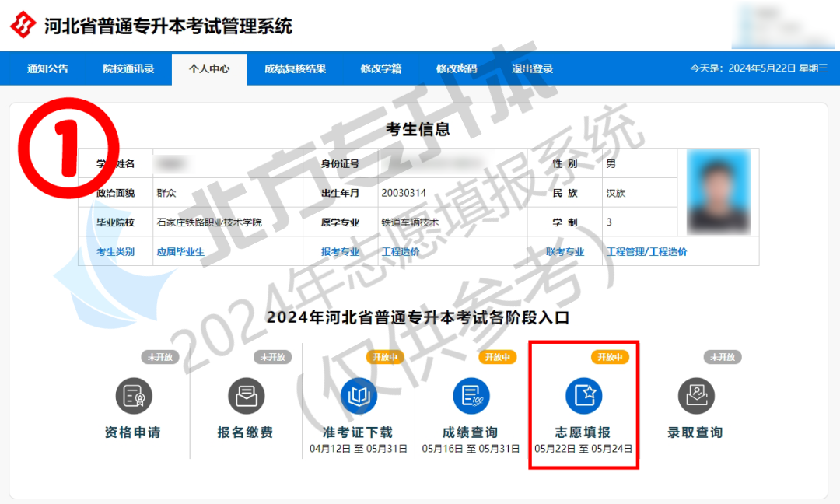Open the 通知公告 menu item
Screen dimensions: 840x504
pos(47,69)
